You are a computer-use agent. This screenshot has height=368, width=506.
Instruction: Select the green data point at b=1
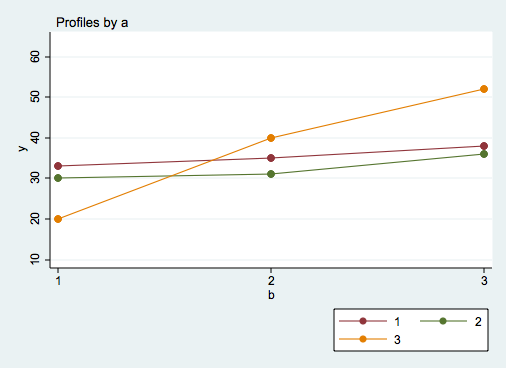(x=58, y=178)
